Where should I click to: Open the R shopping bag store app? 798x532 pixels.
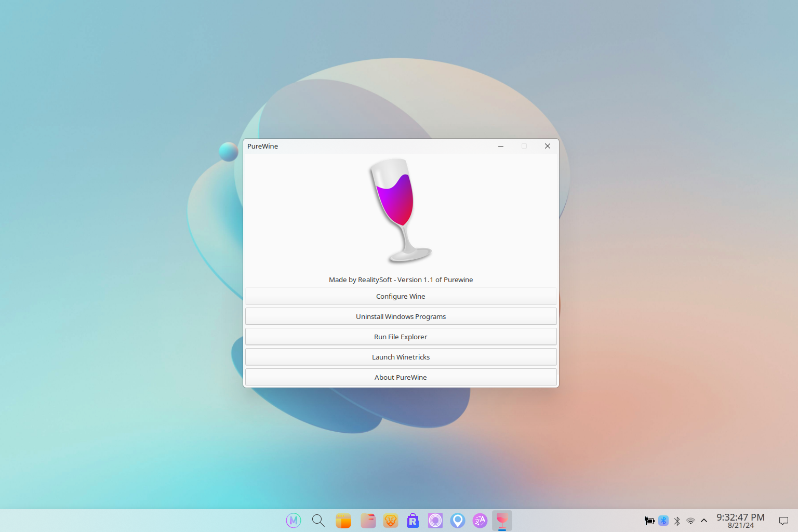(x=413, y=520)
